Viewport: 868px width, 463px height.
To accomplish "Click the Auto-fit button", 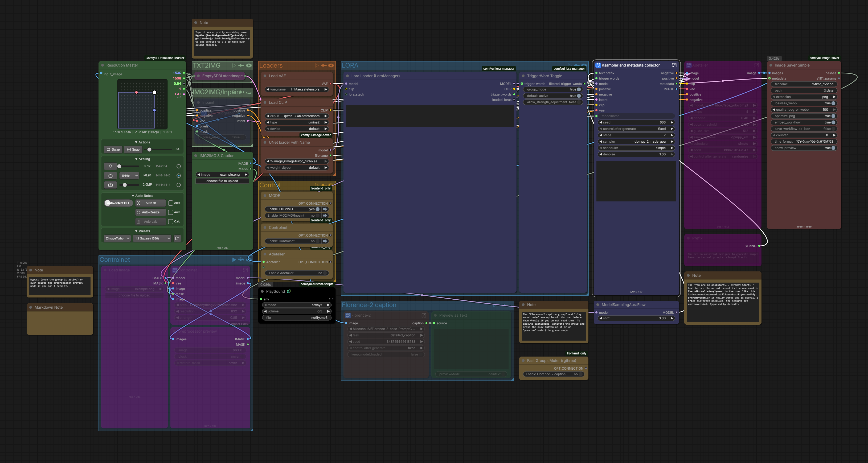I will coord(151,203).
